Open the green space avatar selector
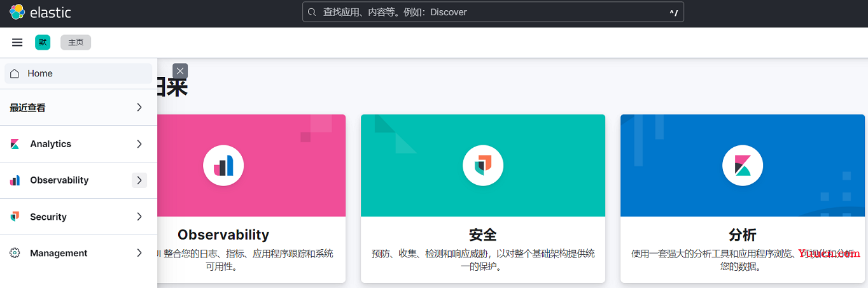 [43, 43]
